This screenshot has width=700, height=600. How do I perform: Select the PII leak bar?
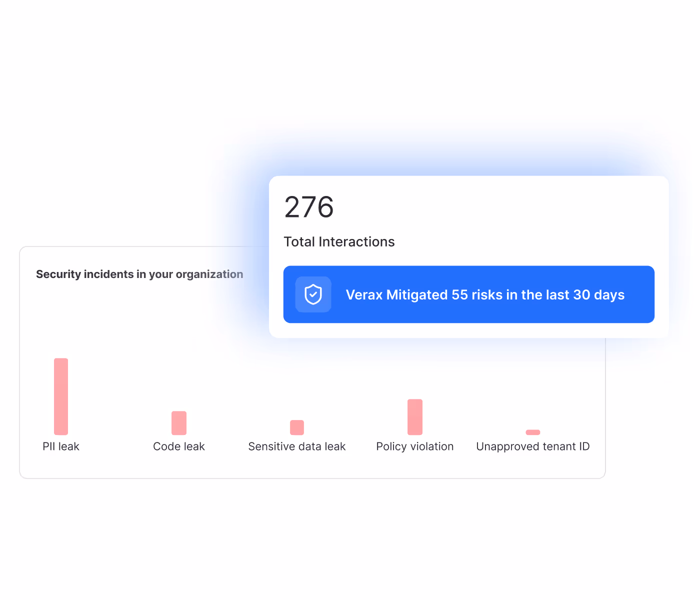point(61,396)
